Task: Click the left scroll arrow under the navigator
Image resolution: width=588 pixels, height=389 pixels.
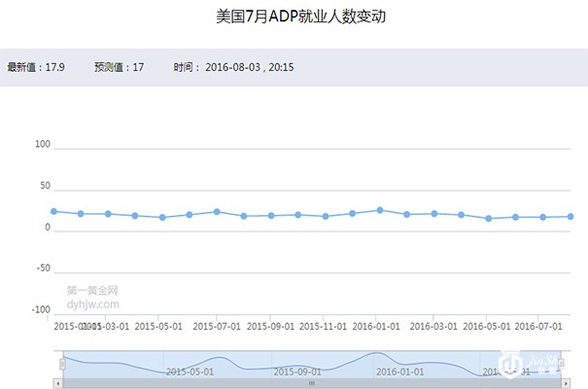Action: 57,383
